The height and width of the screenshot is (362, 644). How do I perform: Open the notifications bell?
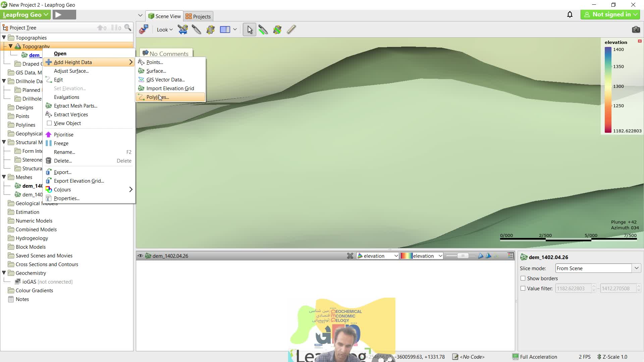(570, 14)
